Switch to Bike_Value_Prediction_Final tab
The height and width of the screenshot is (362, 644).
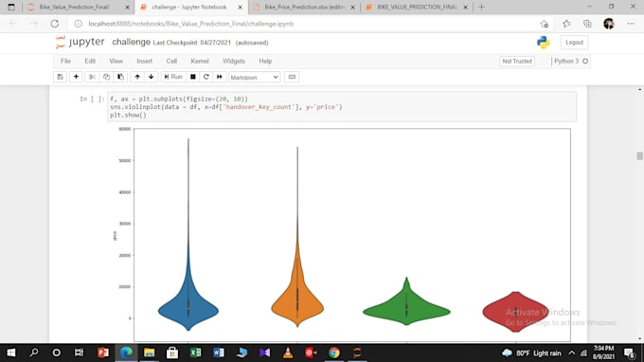coord(79,7)
